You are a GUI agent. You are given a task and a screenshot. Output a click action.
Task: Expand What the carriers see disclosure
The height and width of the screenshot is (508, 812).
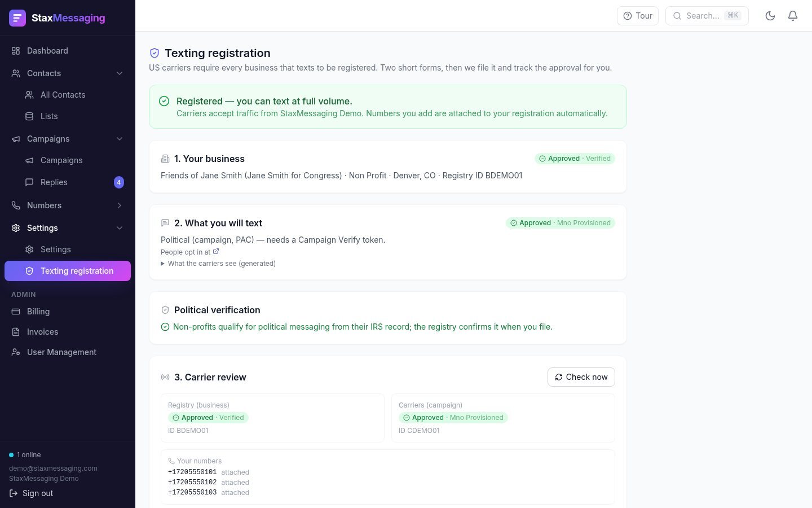(218, 264)
